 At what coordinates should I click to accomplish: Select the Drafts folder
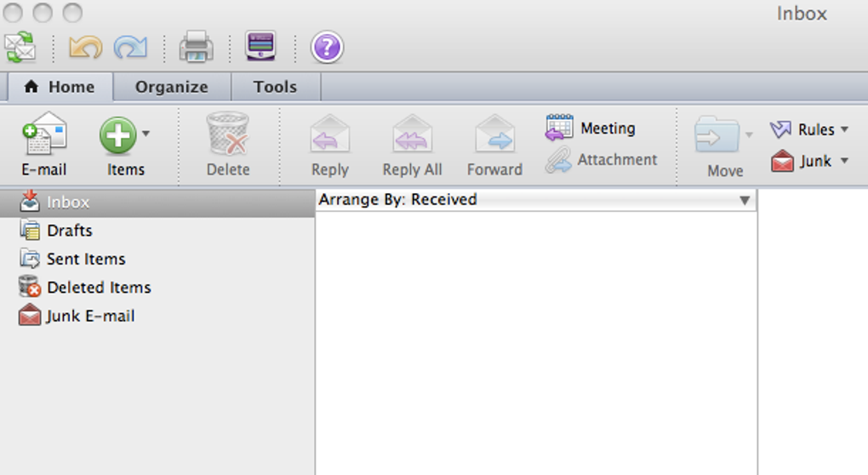pos(157,231)
